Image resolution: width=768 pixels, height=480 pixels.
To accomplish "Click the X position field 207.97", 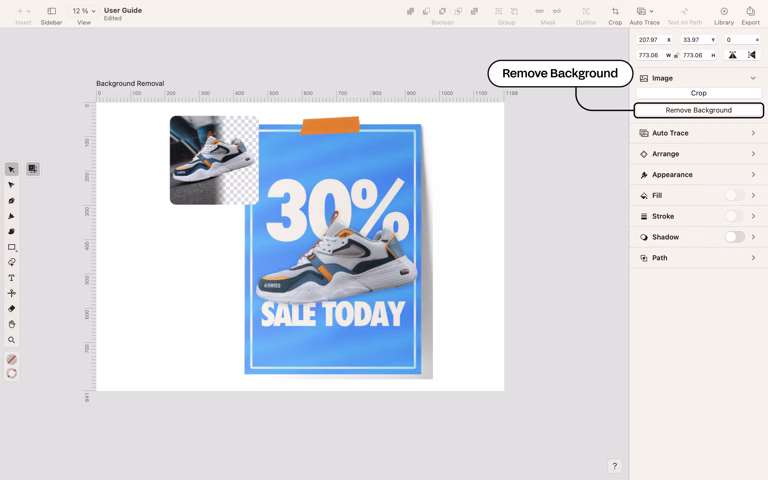I will 654,40.
